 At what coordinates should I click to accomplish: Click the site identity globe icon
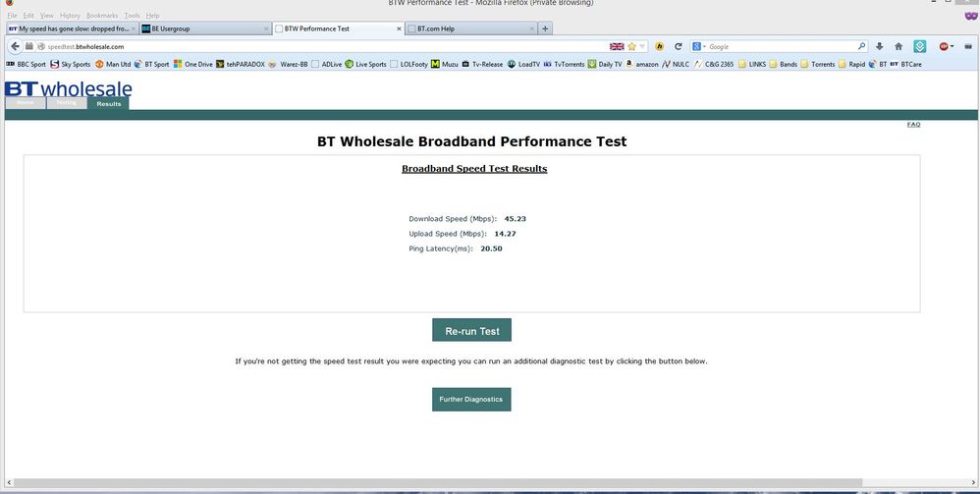pos(40,46)
